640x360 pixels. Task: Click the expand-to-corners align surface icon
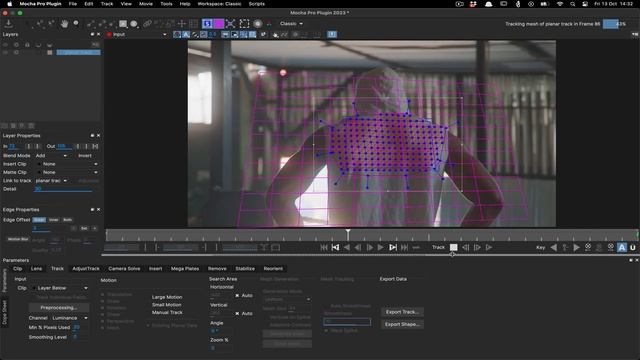(231, 24)
